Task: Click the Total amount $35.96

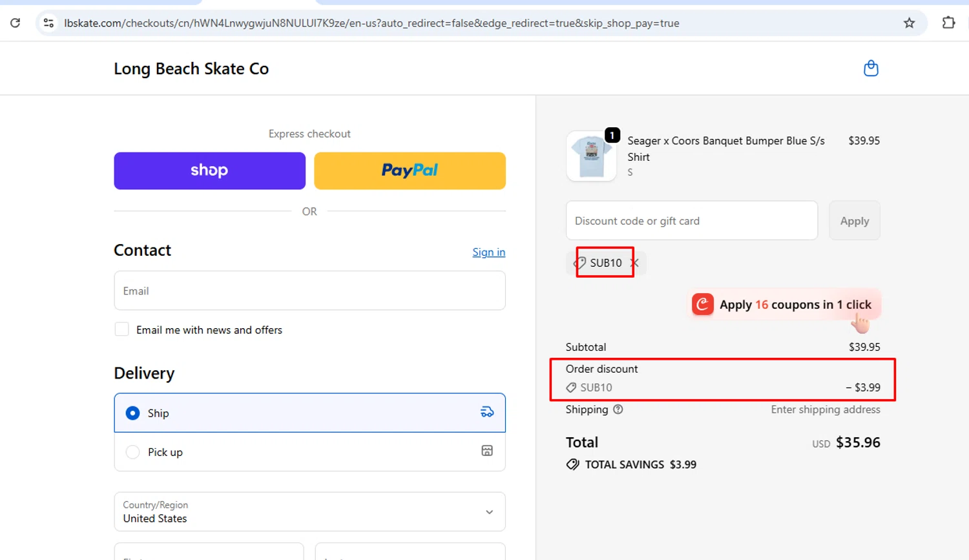Action: (858, 442)
